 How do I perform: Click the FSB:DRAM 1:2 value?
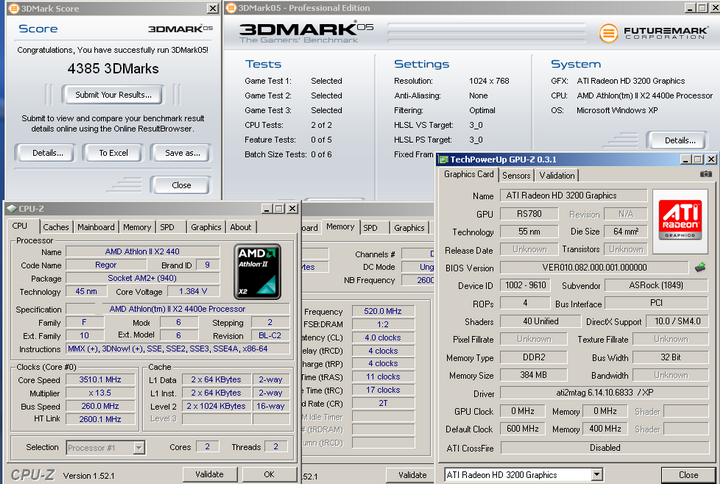click(x=383, y=324)
